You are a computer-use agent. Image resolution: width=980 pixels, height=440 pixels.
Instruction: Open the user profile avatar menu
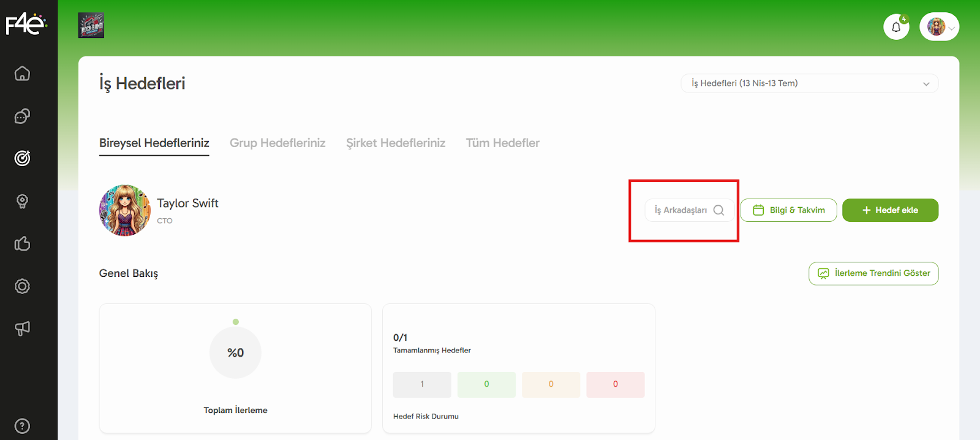(x=939, y=27)
